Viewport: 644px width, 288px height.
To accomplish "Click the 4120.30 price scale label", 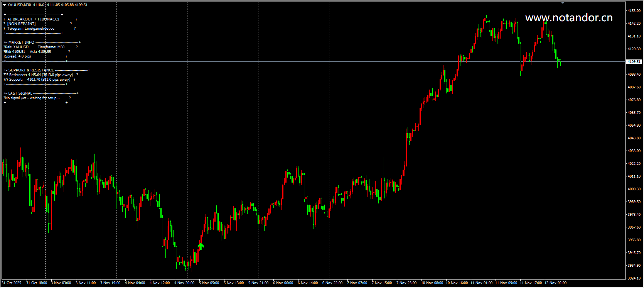I will pyautogui.click(x=634, y=49).
